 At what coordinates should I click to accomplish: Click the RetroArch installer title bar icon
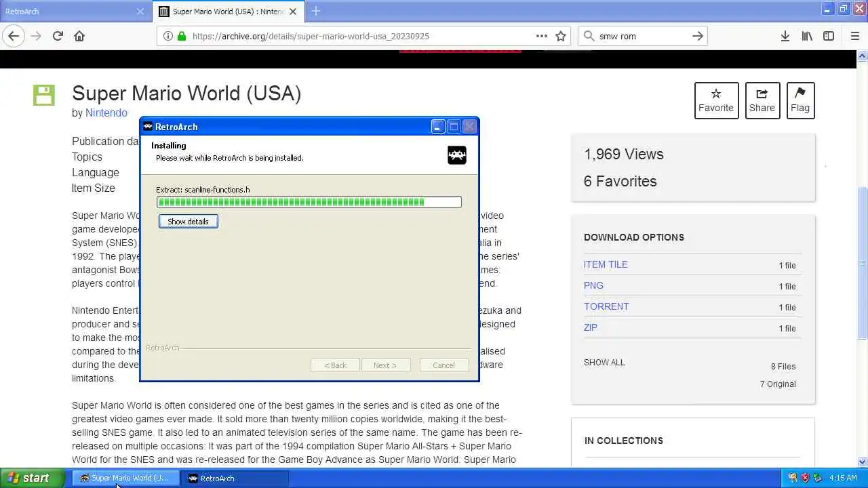147,126
